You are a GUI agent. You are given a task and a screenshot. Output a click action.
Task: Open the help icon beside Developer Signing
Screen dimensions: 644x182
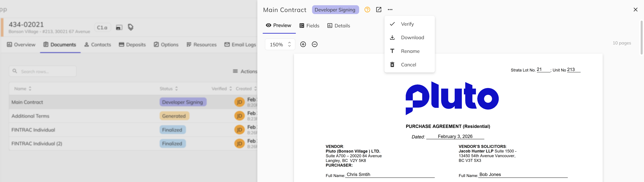(x=367, y=10)
